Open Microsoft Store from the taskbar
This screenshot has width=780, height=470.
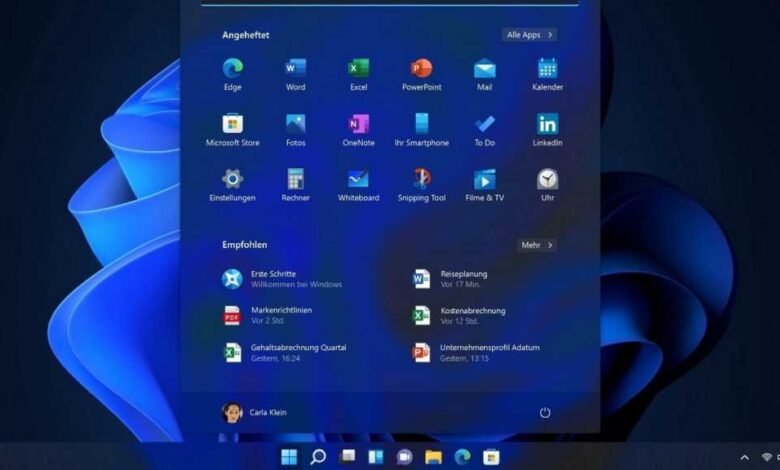coord(491,457)
